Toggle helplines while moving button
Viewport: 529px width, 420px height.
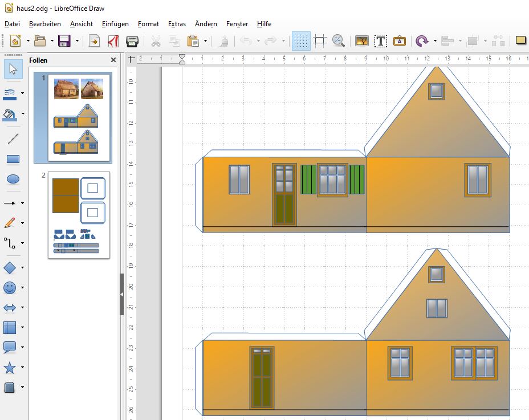[320, 41]
